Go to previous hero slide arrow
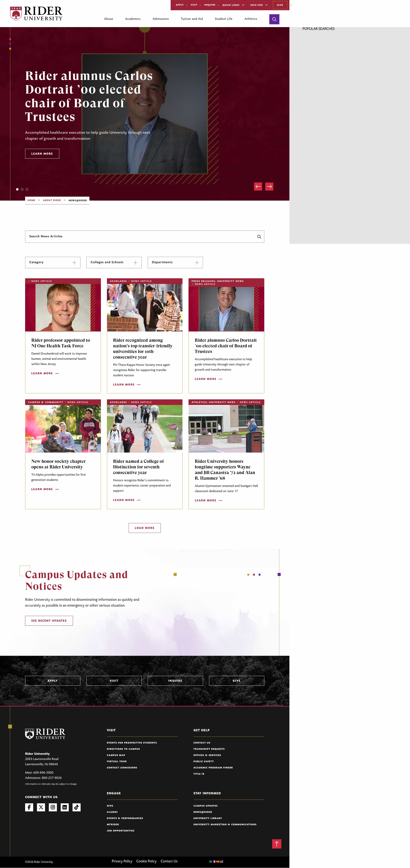 point(258,186)
